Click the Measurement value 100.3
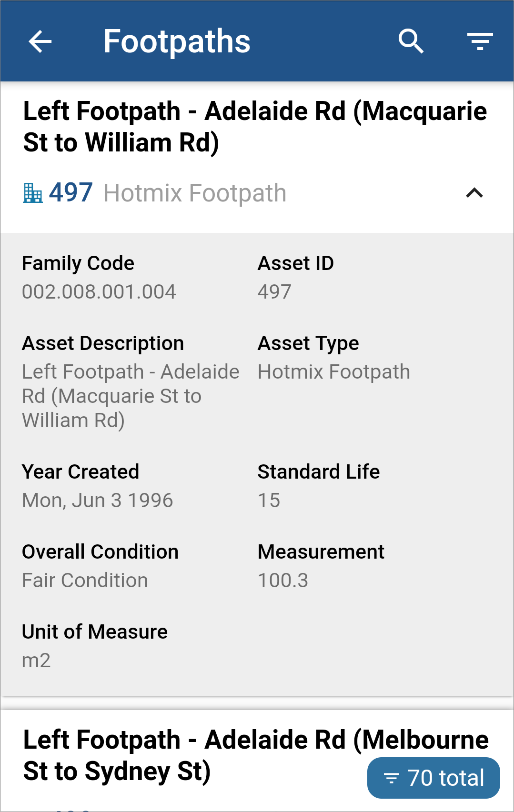514x812 pixels. point(283,580)
